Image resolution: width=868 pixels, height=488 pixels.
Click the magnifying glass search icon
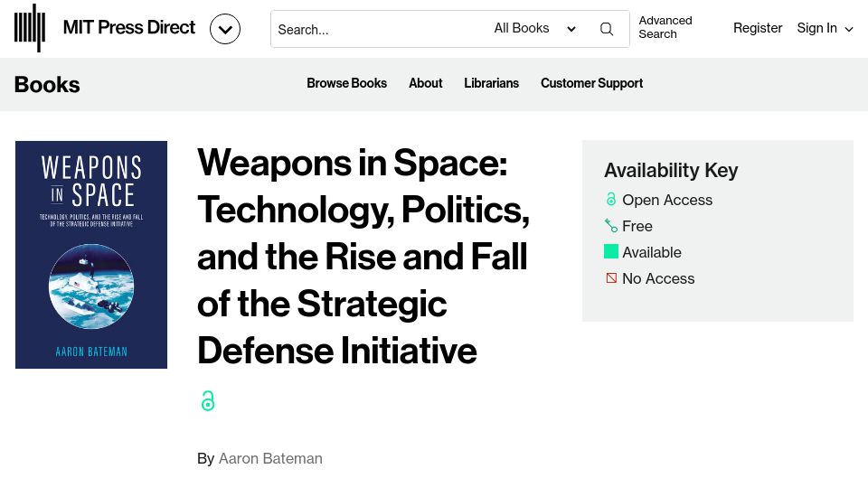click(607, 29)
